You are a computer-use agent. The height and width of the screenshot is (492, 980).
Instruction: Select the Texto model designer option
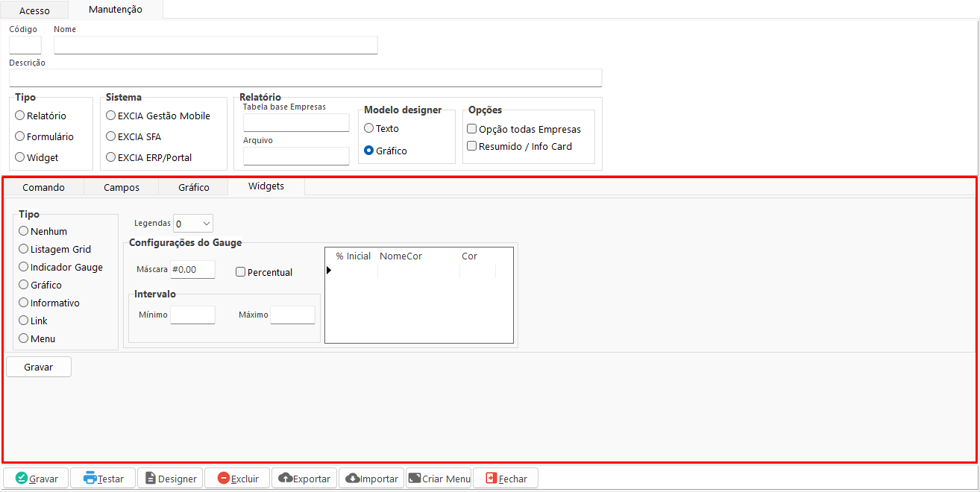point(369,128)
